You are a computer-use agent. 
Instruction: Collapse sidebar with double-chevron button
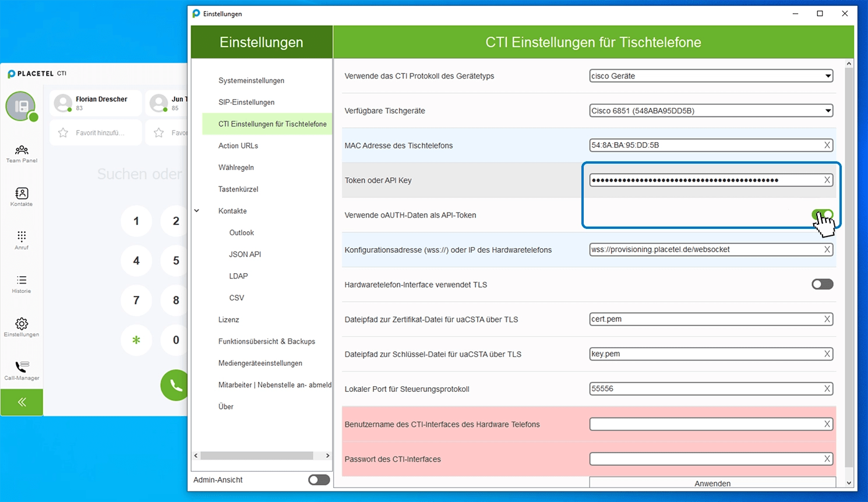pyautogui.click(x=22, y=402)
